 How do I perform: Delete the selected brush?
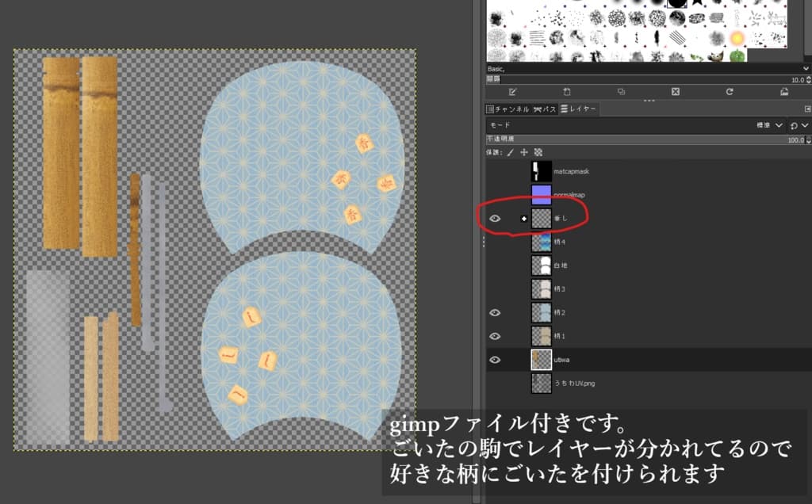click(x=674, y=91)
